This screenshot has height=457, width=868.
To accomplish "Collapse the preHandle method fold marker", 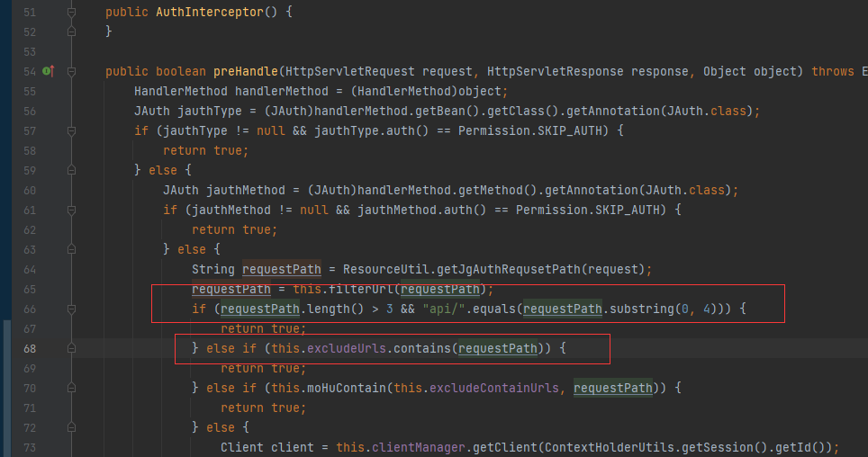I will click(71, 71).
